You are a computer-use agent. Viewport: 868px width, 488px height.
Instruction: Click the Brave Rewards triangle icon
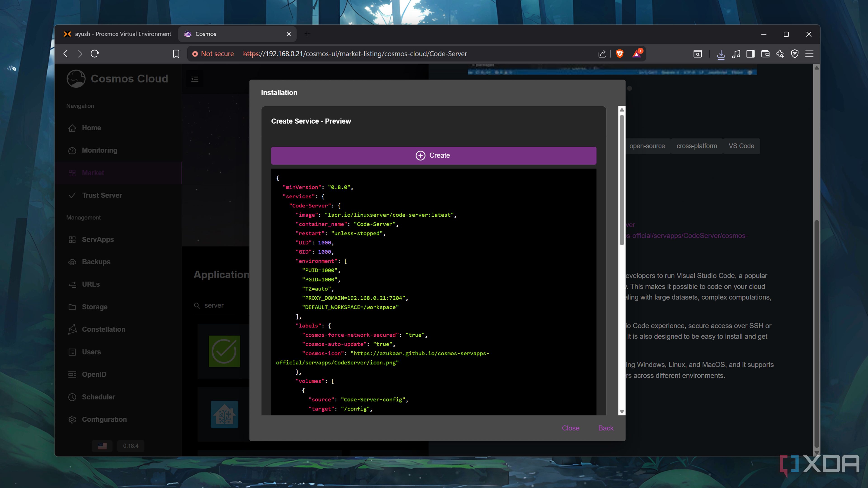[637, 54]
